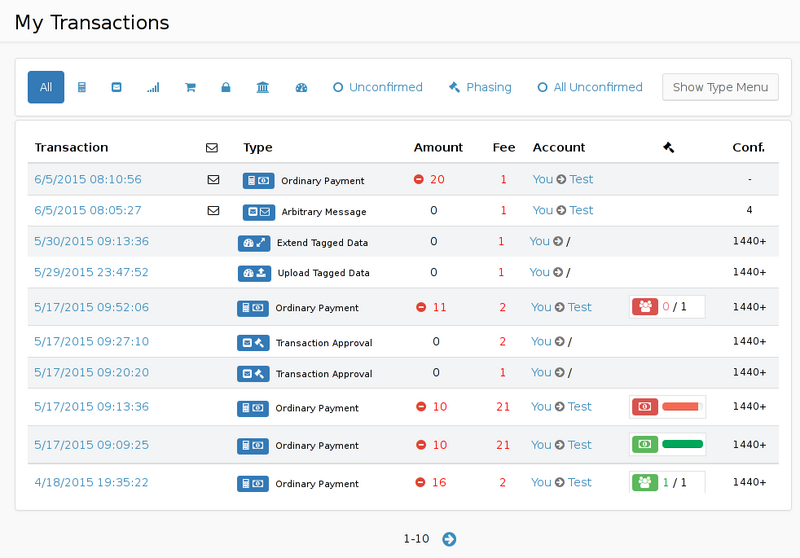Click red group voting icon showing 0 / 1
The image size is (800, 558).
coord(645,307)
